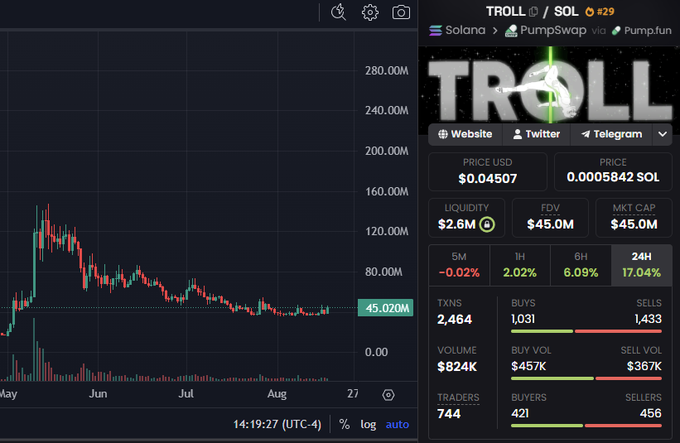Click the Aug label on time axis
Screen dimensions: 680x443
coord(277,394)
